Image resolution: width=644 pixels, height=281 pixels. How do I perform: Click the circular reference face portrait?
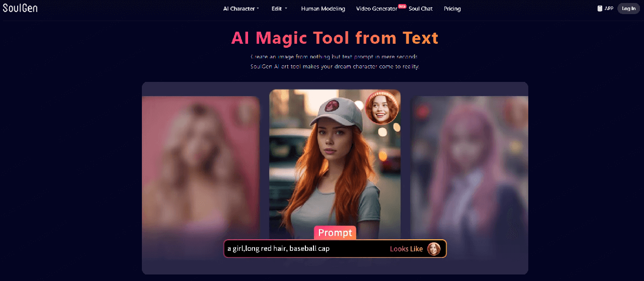click(x=382, y=108)
